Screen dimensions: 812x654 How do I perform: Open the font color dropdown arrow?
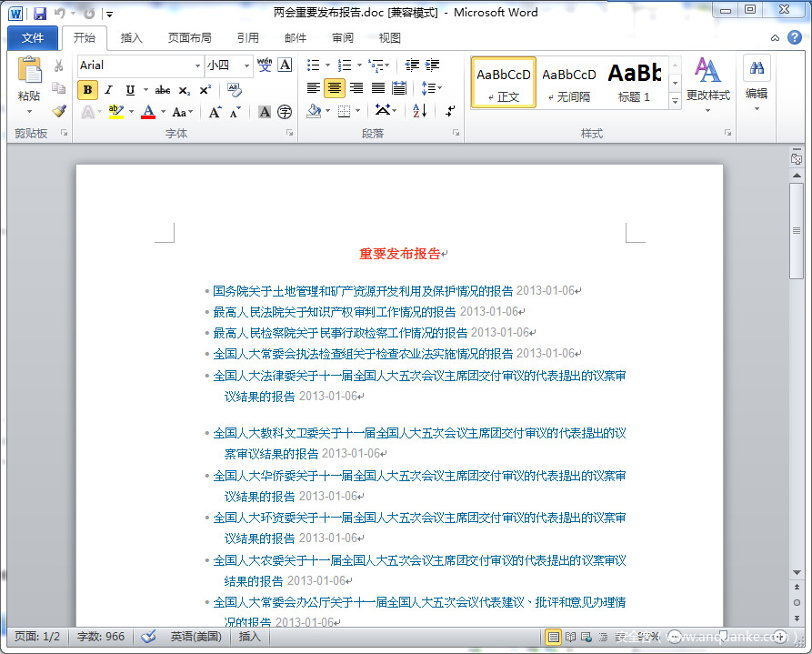[164, 112]
